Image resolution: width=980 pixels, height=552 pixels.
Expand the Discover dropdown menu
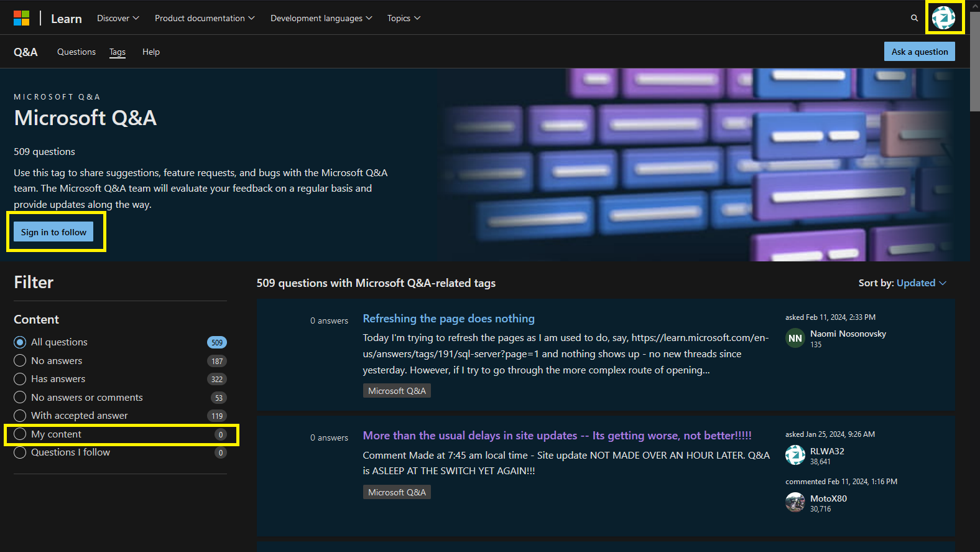pos(118,18)
